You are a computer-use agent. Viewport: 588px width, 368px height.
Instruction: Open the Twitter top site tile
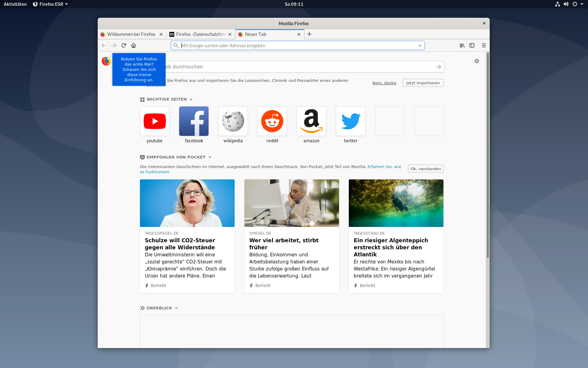(x=351, y=121)
